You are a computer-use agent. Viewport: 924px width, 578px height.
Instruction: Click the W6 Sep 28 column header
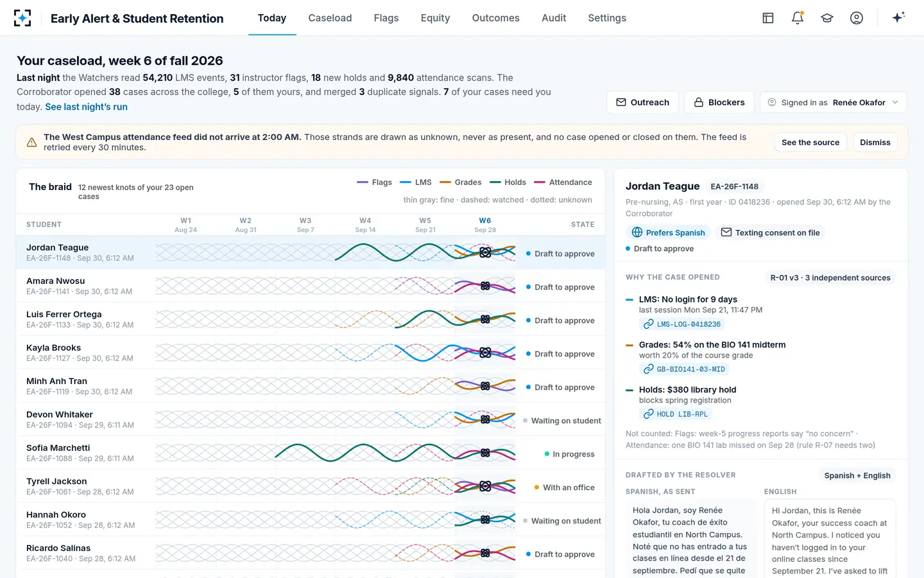[485, 225]
